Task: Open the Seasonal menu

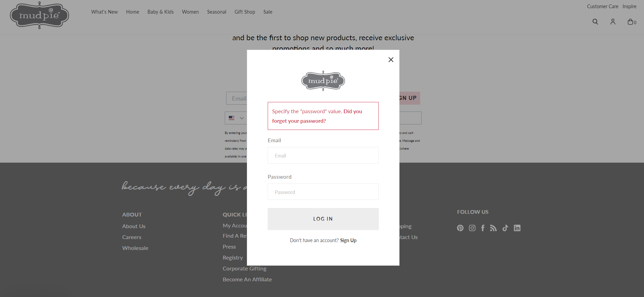Action: point(217,12)
